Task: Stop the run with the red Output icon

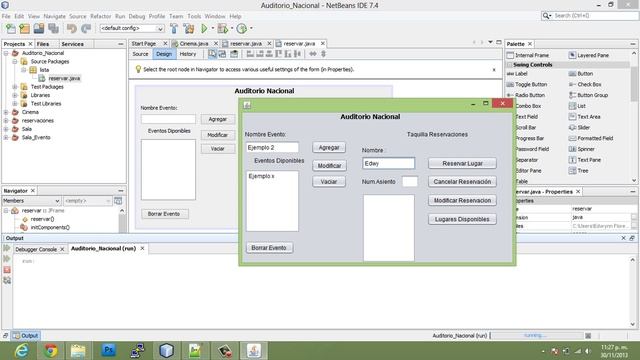Action: point(7,270)
